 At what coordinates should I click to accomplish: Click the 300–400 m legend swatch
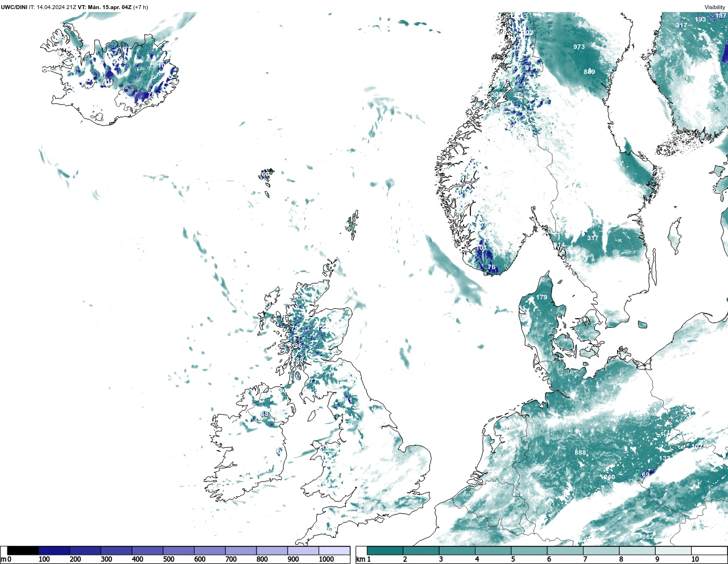[x=116, y=550]
